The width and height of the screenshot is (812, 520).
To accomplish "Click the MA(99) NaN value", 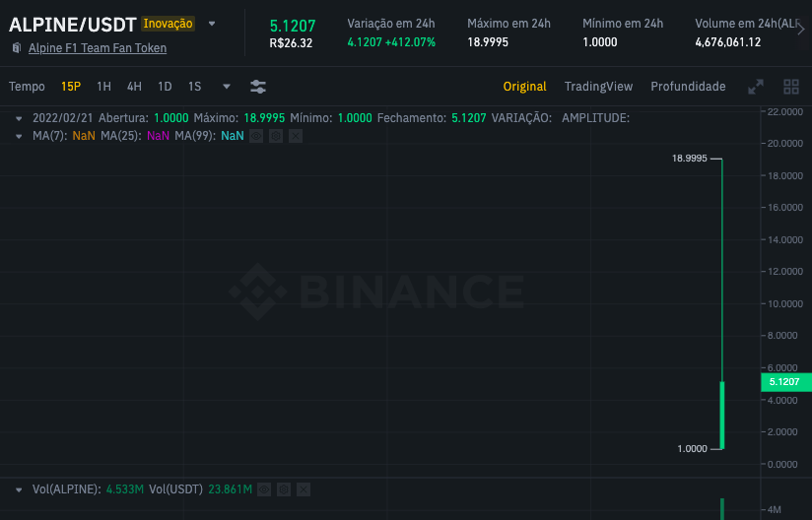I will click(x=233, y=136).
